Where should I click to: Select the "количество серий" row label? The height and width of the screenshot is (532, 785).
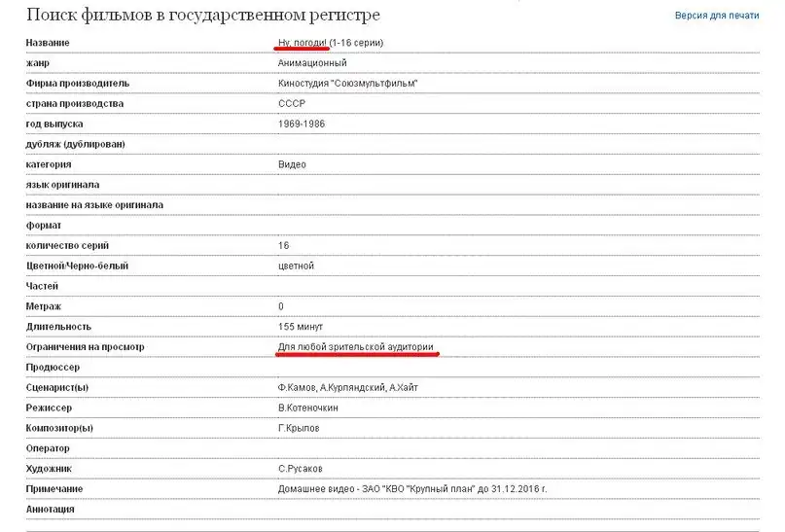[67, 246]
